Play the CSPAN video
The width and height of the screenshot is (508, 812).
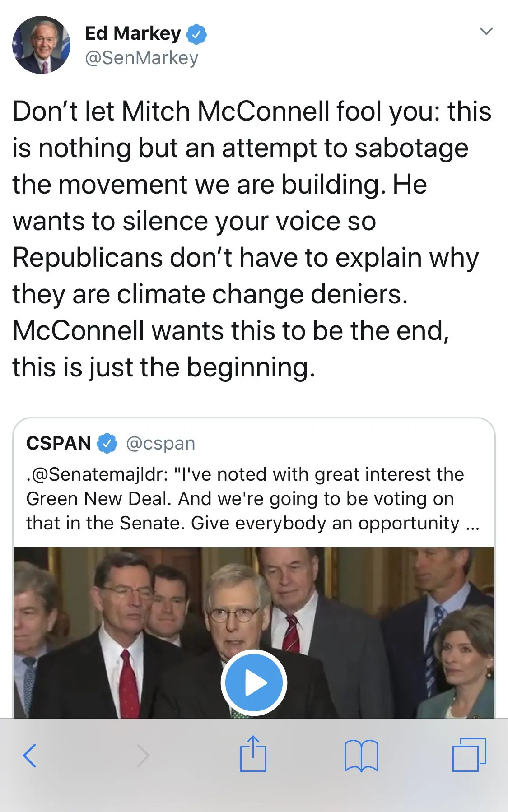pos(254,682)
